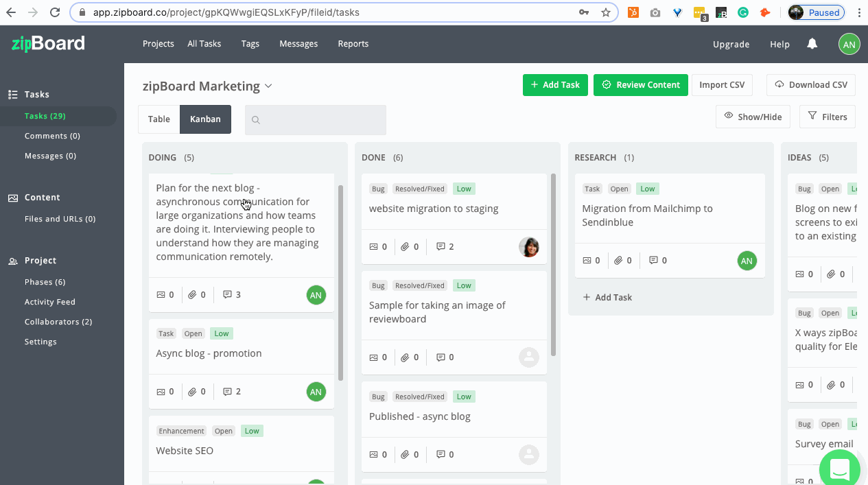The image size is (868, 485).
Task: Click the camera extension icon in browser toolbar
Action: pos(655,12)
